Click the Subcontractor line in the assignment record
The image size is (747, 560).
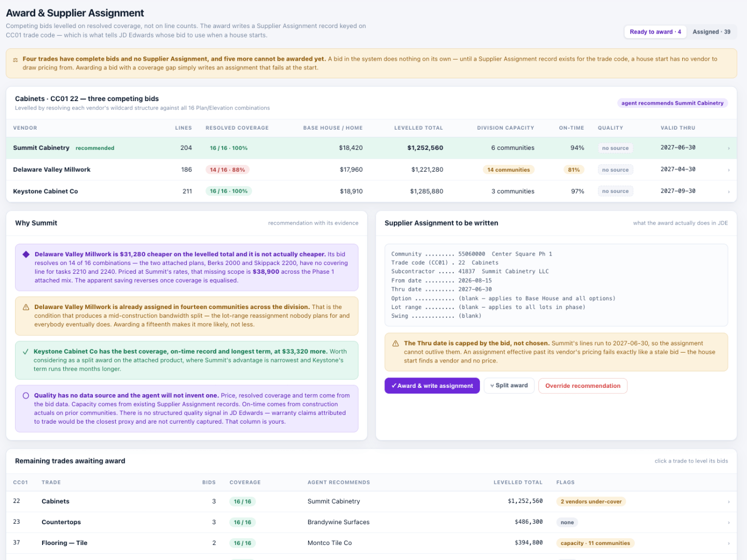(x=470, y=272)
